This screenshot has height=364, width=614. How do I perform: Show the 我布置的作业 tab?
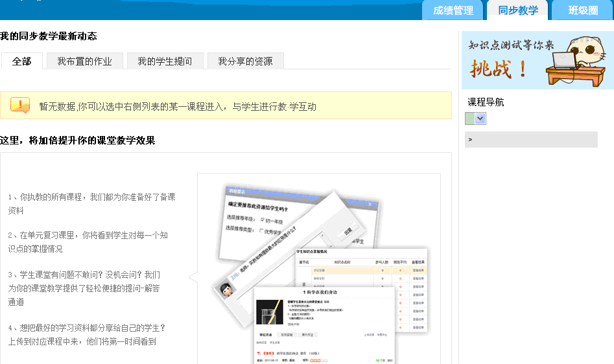(x=84, y=62)
